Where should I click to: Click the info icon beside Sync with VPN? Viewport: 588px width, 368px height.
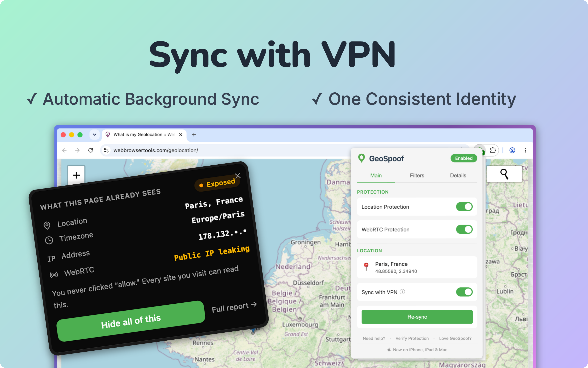pos(402,292)
